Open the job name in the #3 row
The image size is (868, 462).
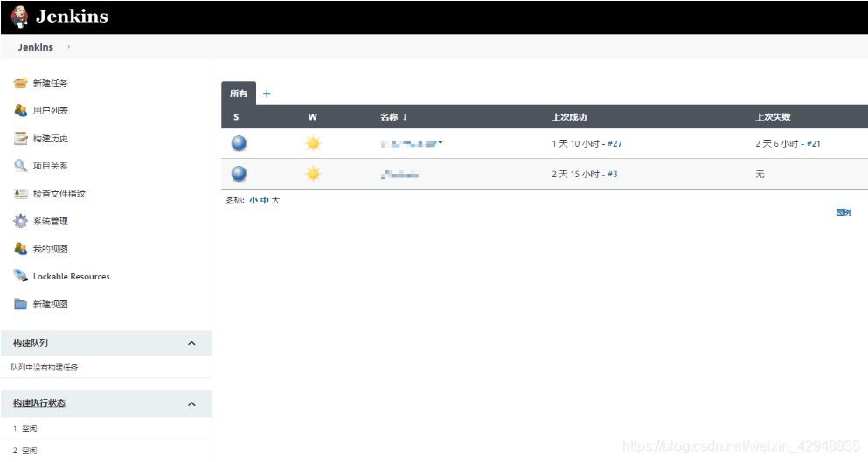click(399, 175)
